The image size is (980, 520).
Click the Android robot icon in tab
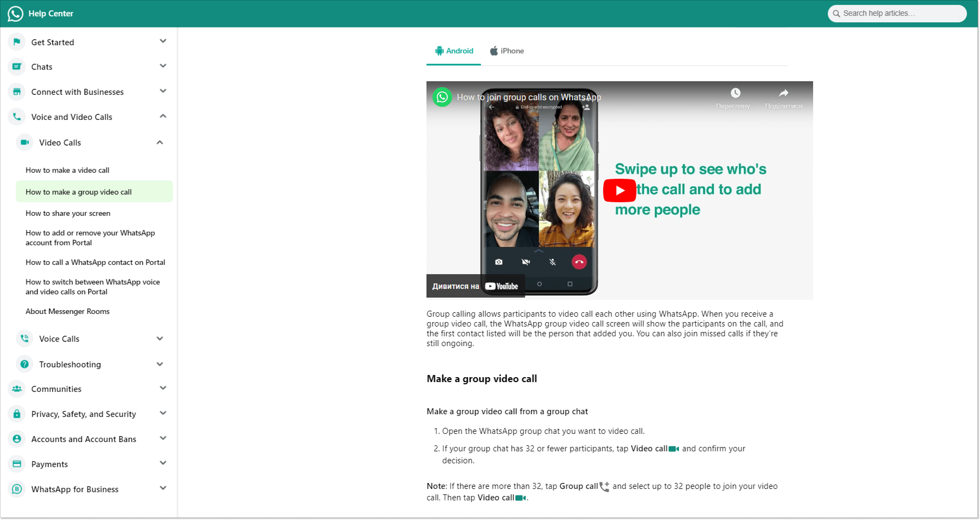pos(439,51)
